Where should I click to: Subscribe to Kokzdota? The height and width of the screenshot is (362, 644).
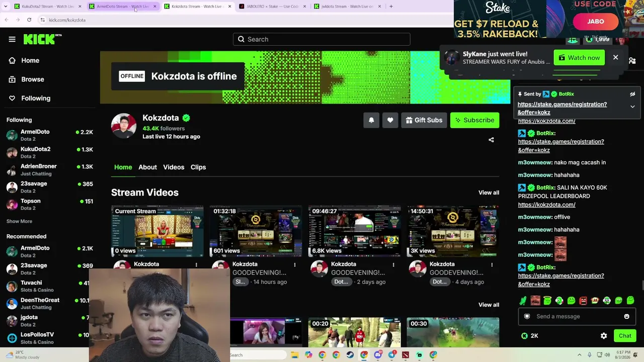pos(474,120)
